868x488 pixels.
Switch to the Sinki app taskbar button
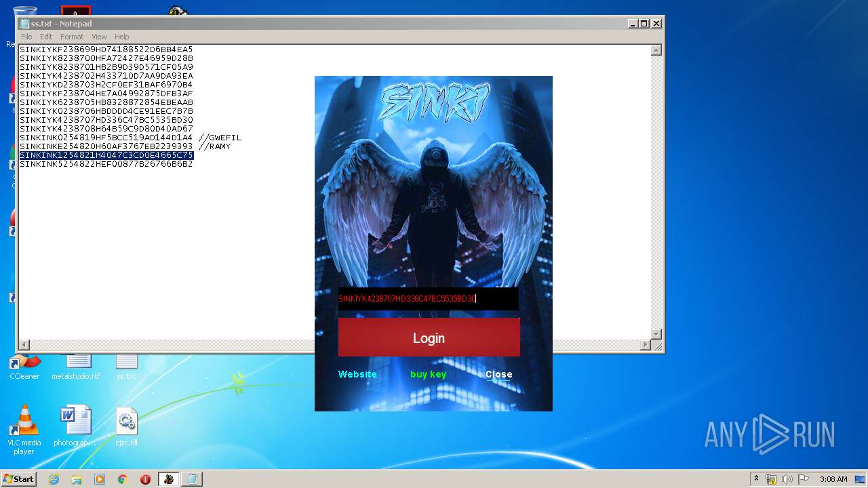[168, 479]
